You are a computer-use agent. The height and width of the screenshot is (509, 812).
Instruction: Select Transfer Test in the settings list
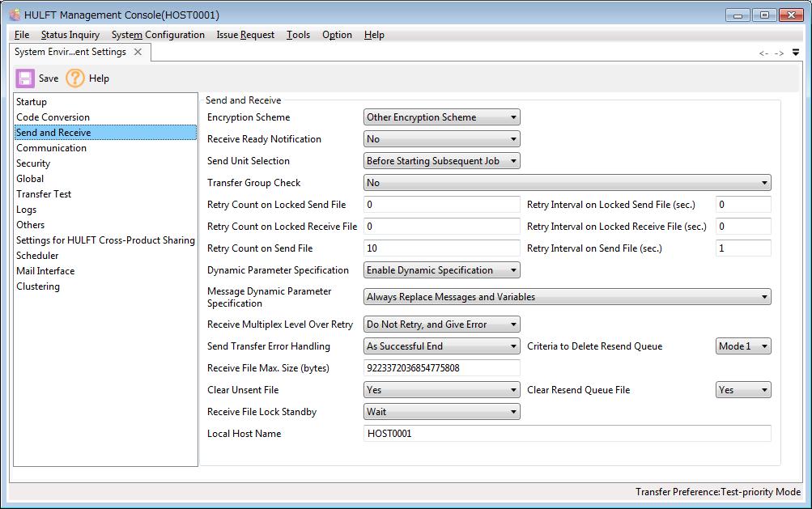click(105, 194)
